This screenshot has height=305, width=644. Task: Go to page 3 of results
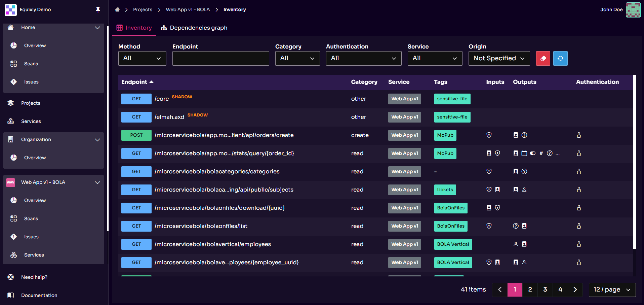(545, 290)
